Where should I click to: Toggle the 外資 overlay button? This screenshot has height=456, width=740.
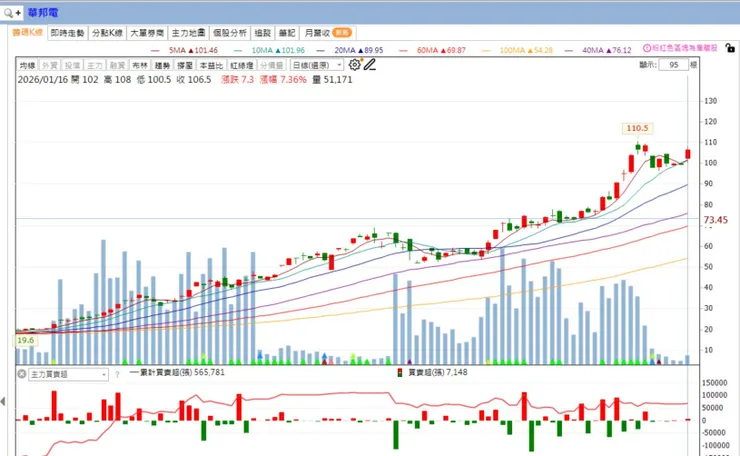tap(50, 65)
